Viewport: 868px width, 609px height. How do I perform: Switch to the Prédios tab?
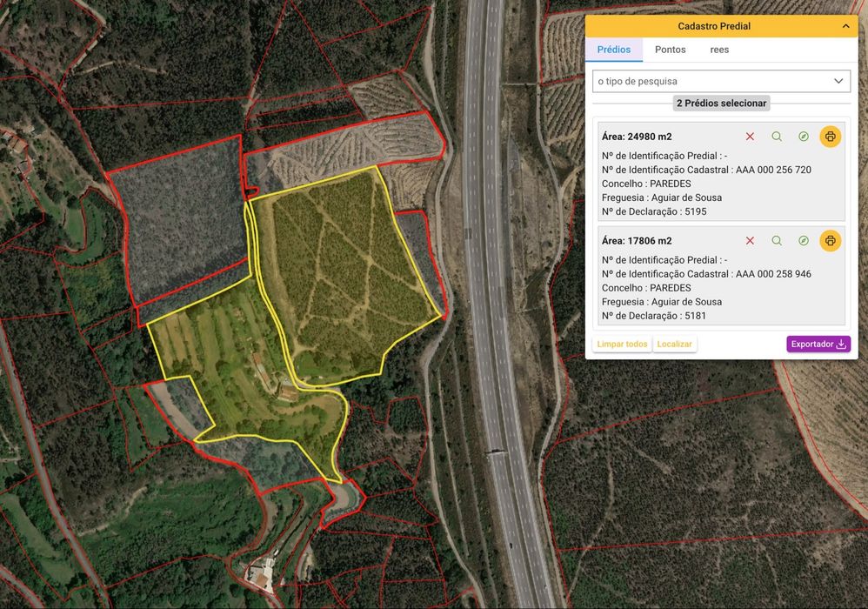614,50
